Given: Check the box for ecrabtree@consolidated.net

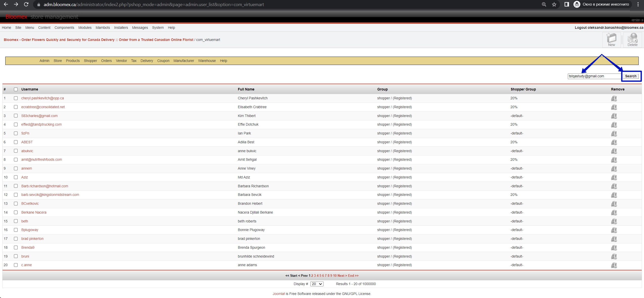Looking at the screenshot, I should [x=16, y=107].
